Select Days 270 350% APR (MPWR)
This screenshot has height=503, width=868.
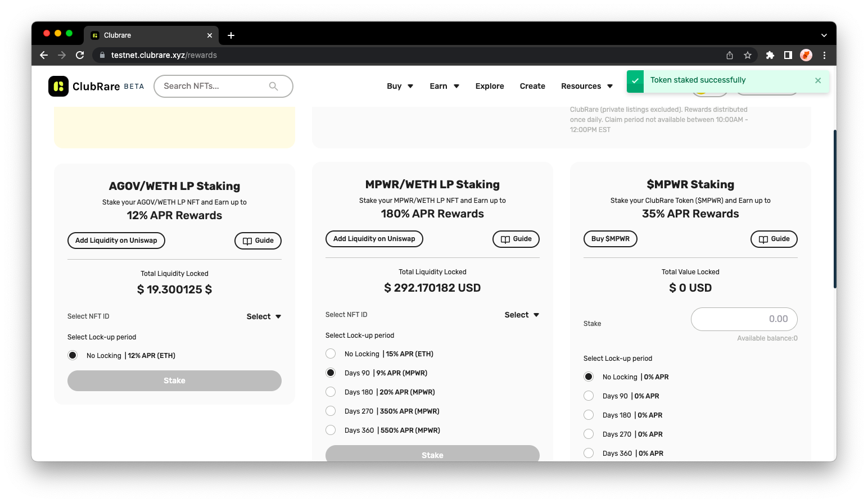[x=331, y=411]
